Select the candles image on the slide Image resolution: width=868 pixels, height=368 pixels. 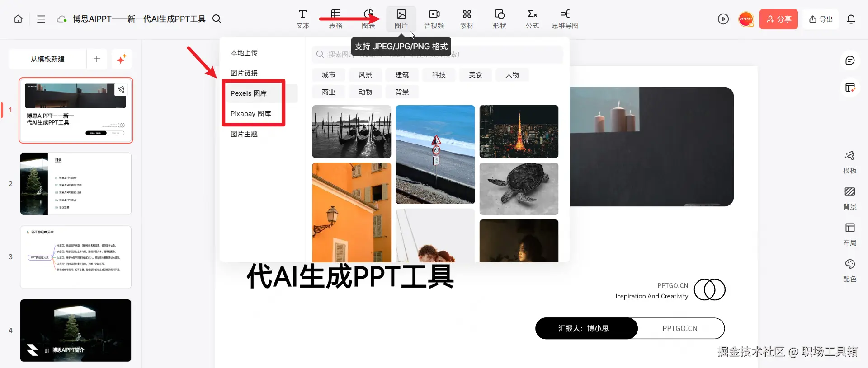651,147
